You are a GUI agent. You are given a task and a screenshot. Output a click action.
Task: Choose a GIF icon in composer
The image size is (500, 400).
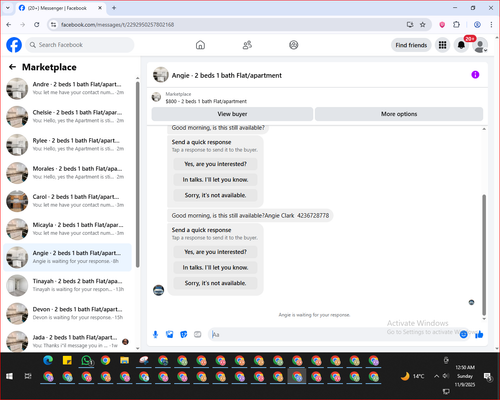click(198, 334)
